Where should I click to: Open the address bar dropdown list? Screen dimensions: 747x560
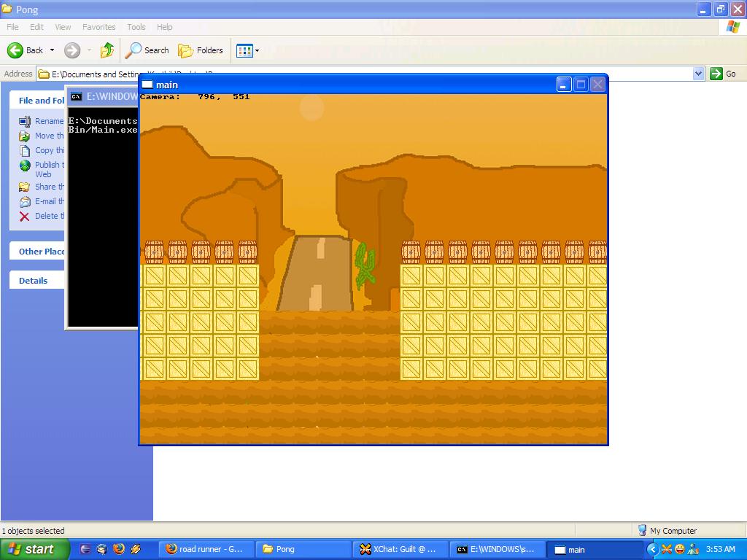697,74
